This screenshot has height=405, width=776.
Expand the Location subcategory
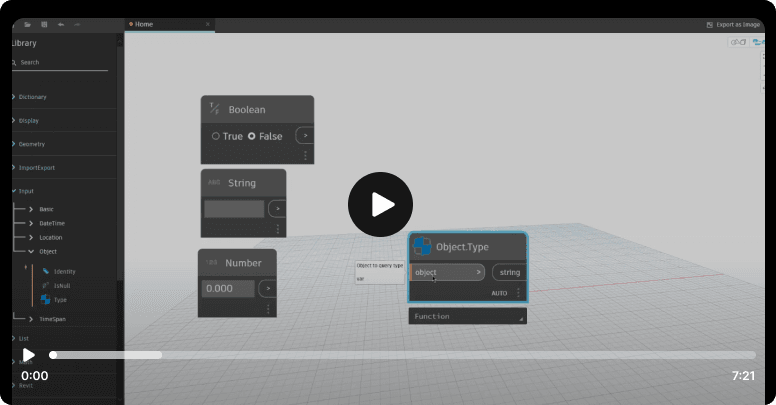46,238
